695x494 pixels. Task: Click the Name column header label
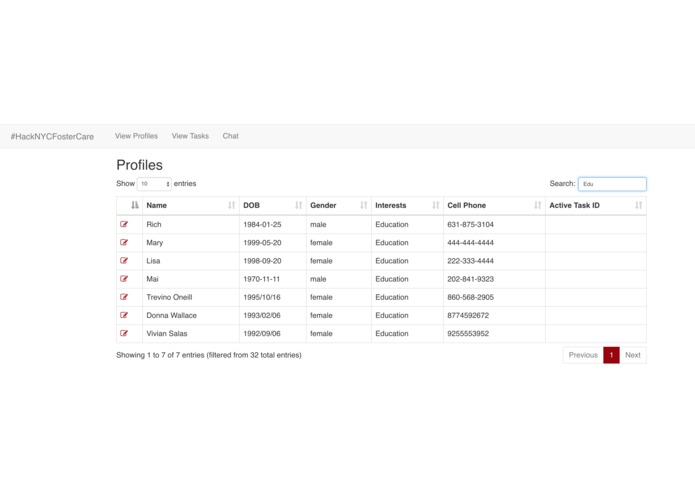[x=156, y=205]
